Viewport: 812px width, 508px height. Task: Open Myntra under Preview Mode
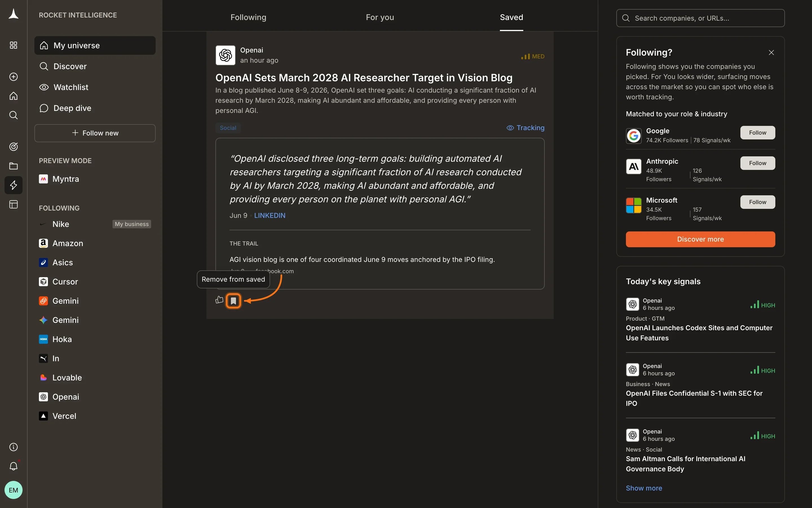tap(95, 179)
